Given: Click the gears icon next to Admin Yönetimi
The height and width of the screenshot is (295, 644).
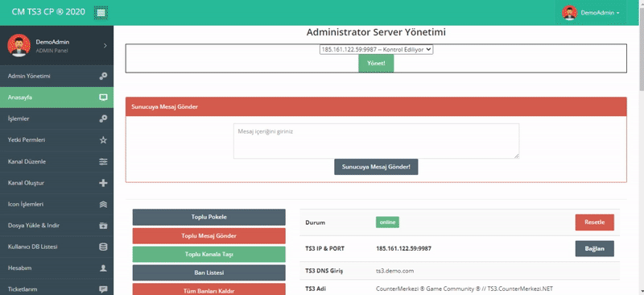Looking at the screenshot, I should pyautogui.click(x=104, y=76).
